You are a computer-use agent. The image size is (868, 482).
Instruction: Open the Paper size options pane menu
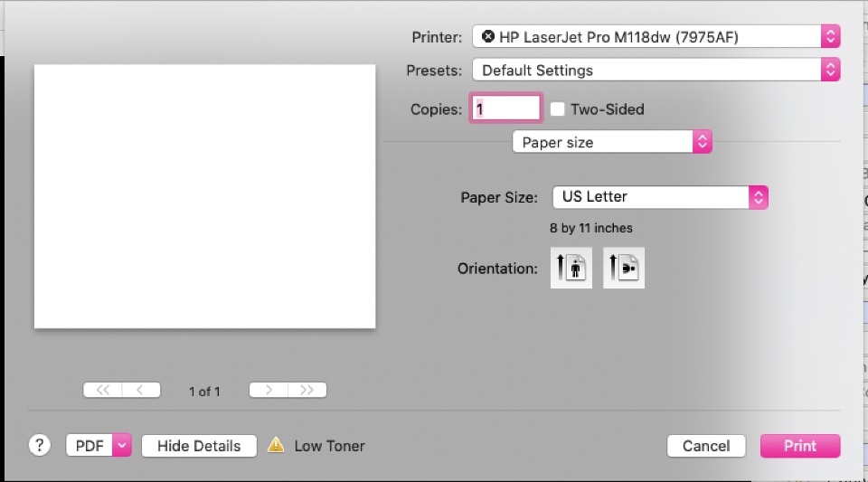tap(612, 142)
